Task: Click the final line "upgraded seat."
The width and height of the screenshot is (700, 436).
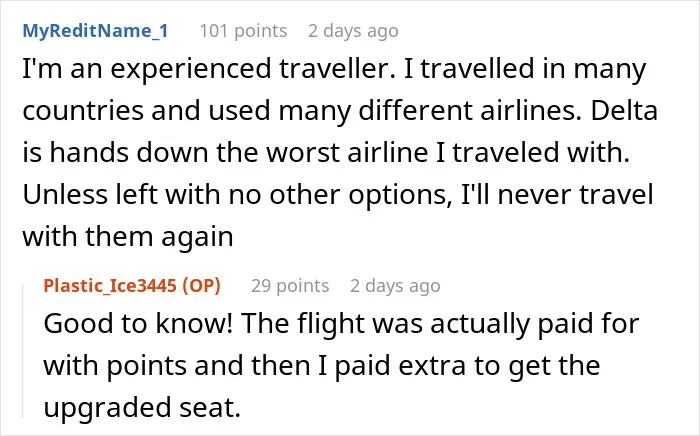Action: coord(142,407)
